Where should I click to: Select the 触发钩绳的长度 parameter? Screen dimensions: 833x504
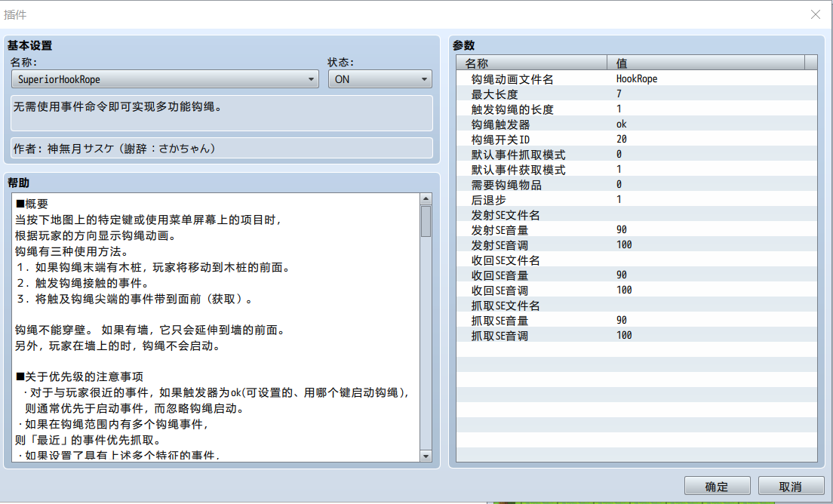pos(636,109)
